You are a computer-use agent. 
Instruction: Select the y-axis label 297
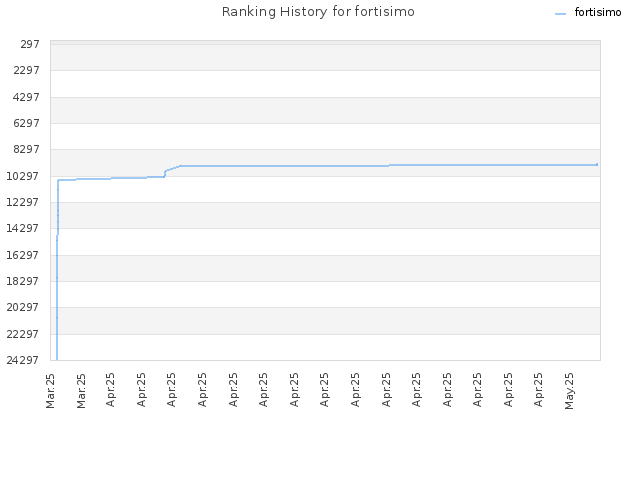tap(30, 44)
